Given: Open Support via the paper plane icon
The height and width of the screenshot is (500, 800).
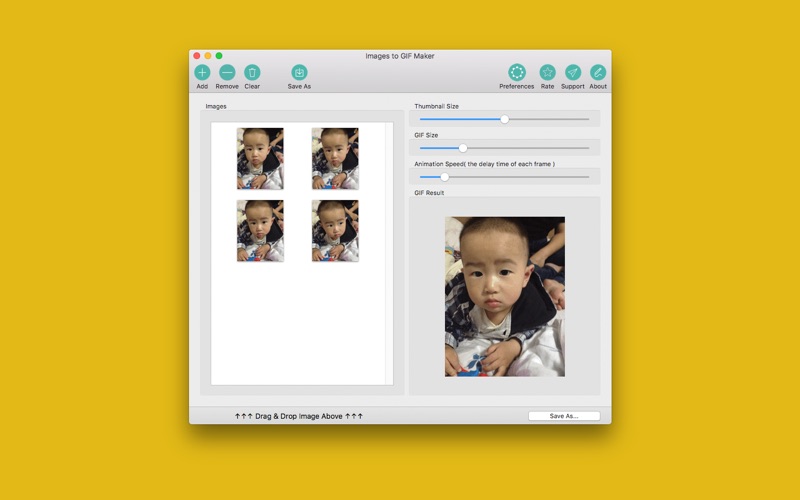Looking at the screenshot, I should tap(573, 72).
